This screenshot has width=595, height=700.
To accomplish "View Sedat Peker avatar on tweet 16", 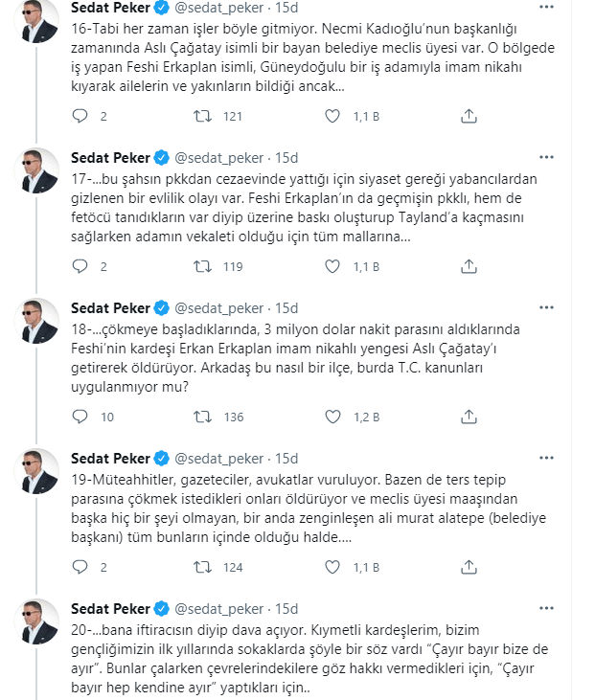I will 36,20.
